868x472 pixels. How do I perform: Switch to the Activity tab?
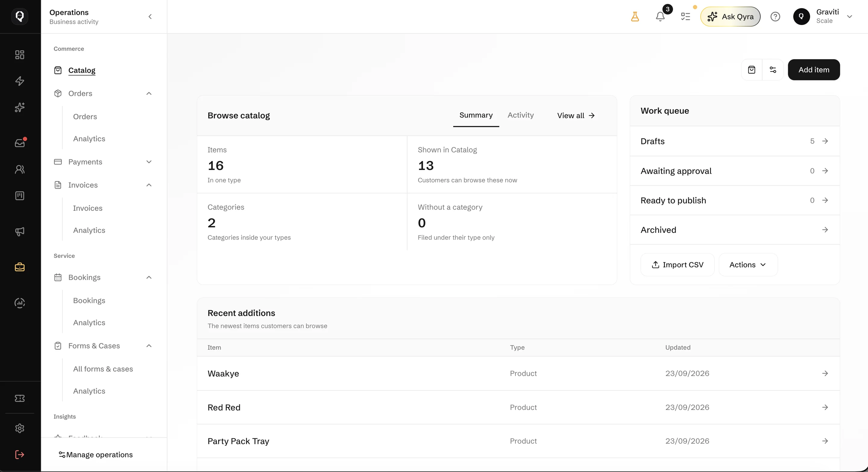pos(520,115)
